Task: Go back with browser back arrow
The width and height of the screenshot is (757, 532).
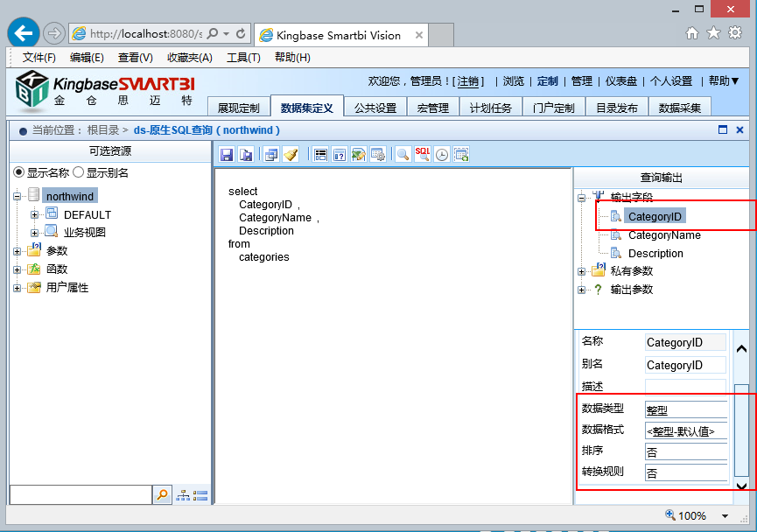Action: (x=23, y=33)
